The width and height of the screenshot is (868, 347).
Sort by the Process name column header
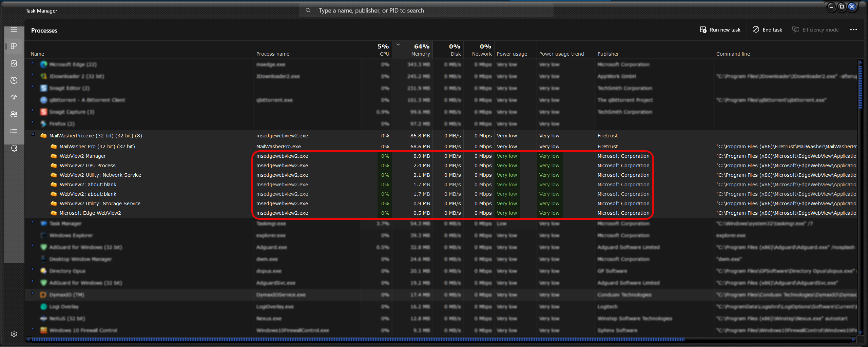pyautogui.click(x=307, y=50)
